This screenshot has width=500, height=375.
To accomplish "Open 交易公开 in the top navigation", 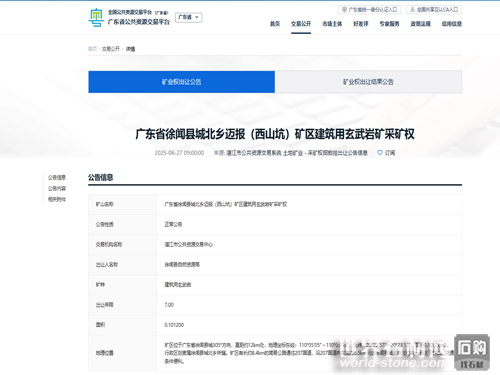I will pyautogui.click(x=301, y=24).
